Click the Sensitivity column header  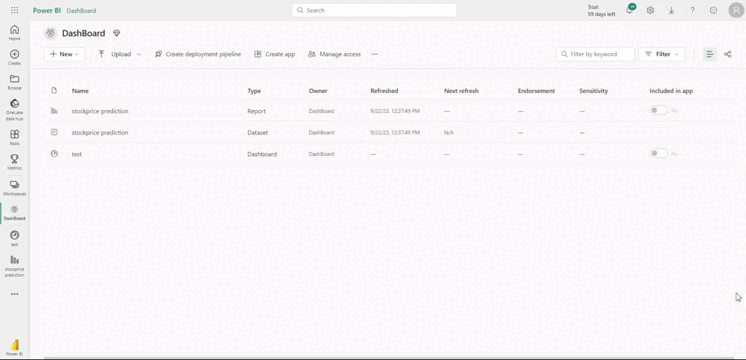(593, 91)
